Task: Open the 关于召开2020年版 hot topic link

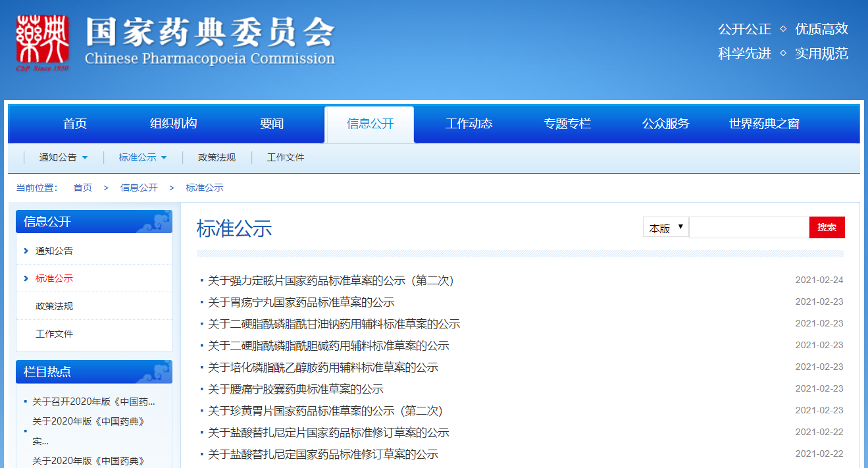Action: tap(93, 402)
